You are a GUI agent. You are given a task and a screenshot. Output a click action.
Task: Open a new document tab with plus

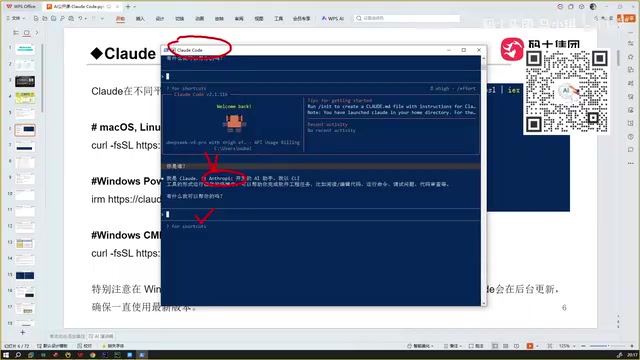click(x=127, y=7)
